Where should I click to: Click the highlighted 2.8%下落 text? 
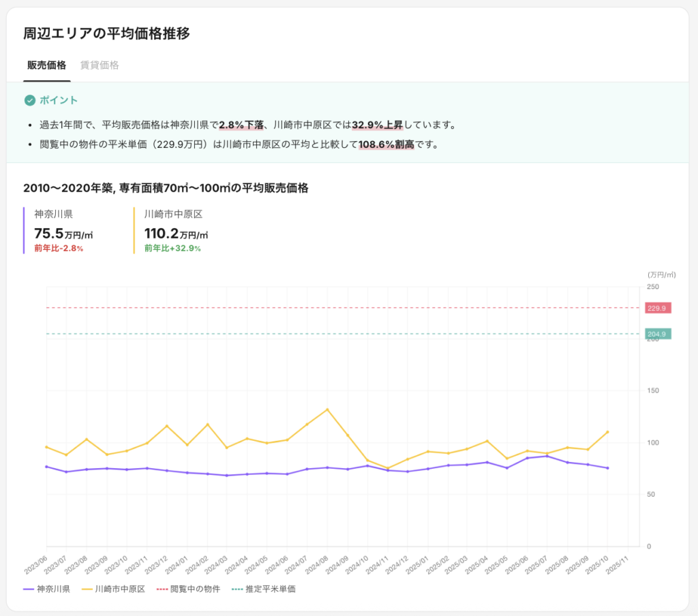[x=241, y=125]
